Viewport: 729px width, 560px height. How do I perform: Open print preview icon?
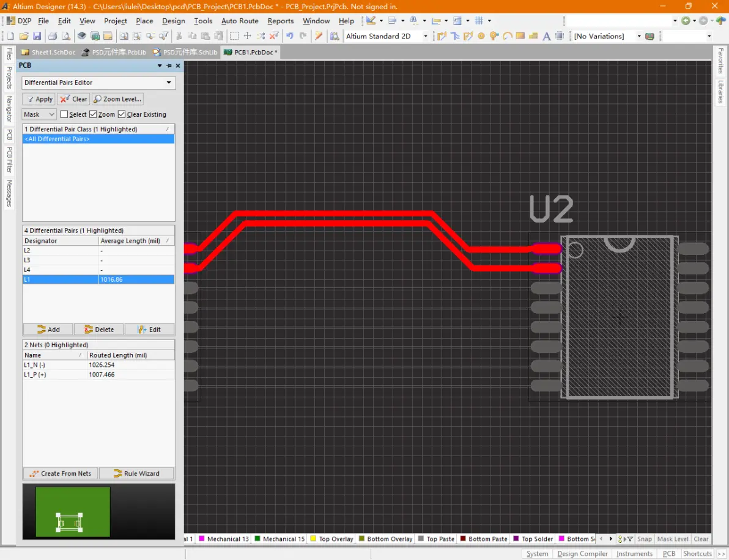point(66,36)
